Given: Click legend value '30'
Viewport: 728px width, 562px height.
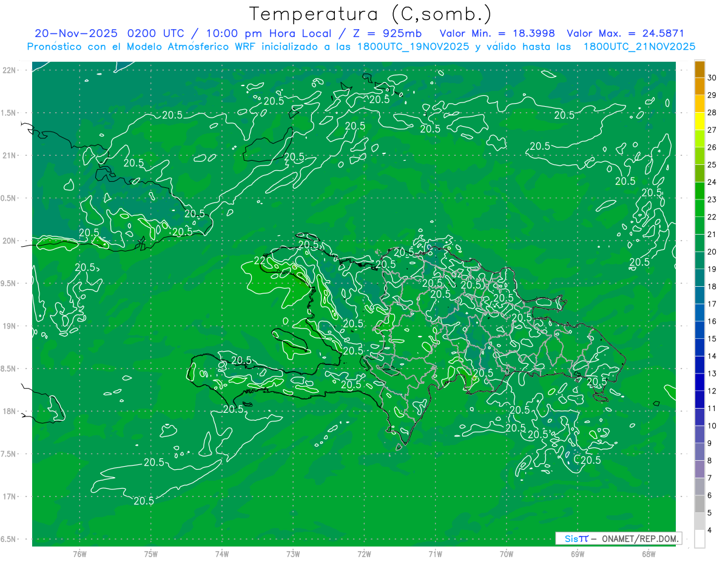Looking at the screenshot, I should (x=712, y=78).
